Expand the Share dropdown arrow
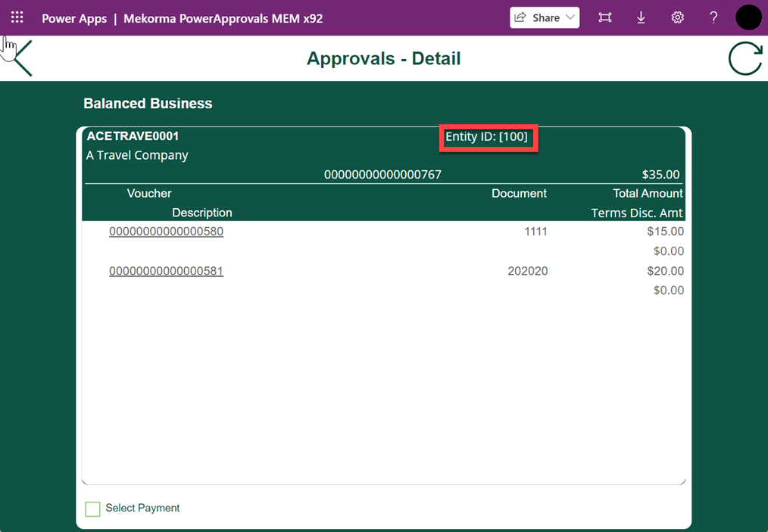Screen dimensions: 768x532 point(570,17)
